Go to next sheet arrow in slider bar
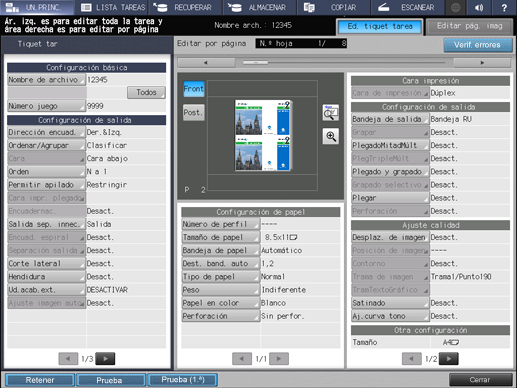 (482, 63)
